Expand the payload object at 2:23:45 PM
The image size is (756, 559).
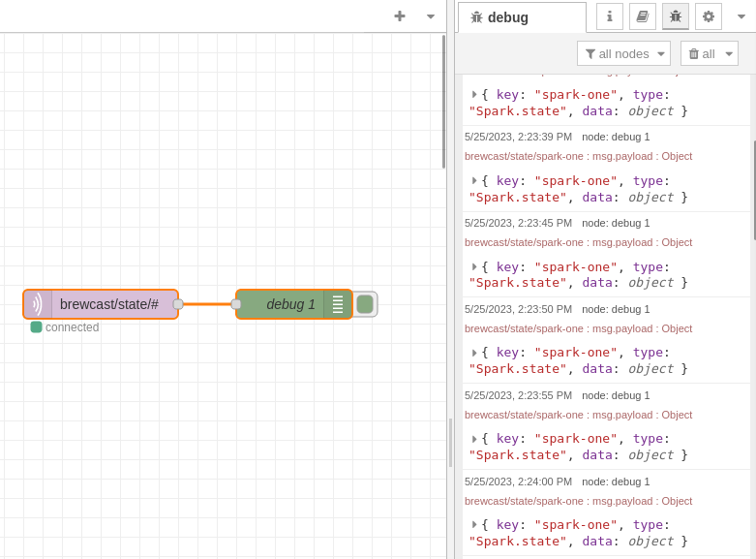click(x=474, y=267)
